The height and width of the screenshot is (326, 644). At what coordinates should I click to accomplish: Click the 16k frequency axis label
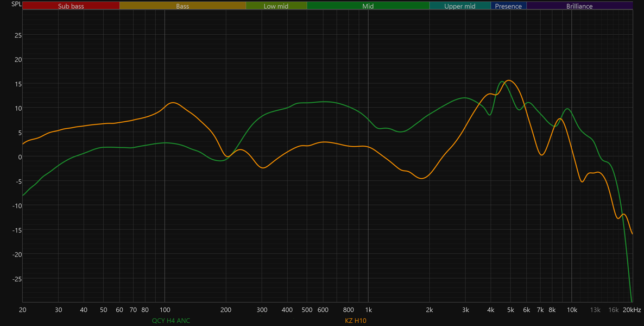pyautogui.click(x=614, y=310)
